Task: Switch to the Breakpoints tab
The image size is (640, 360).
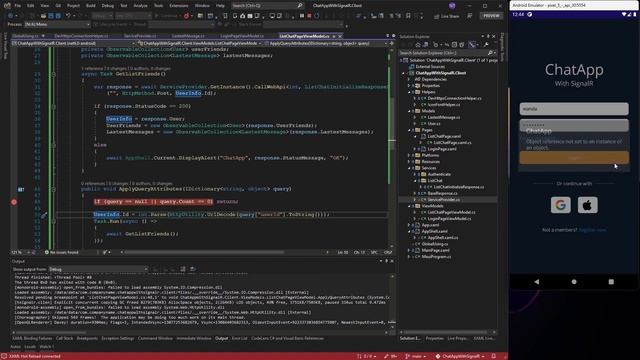Action: click(x=87, y=338)
